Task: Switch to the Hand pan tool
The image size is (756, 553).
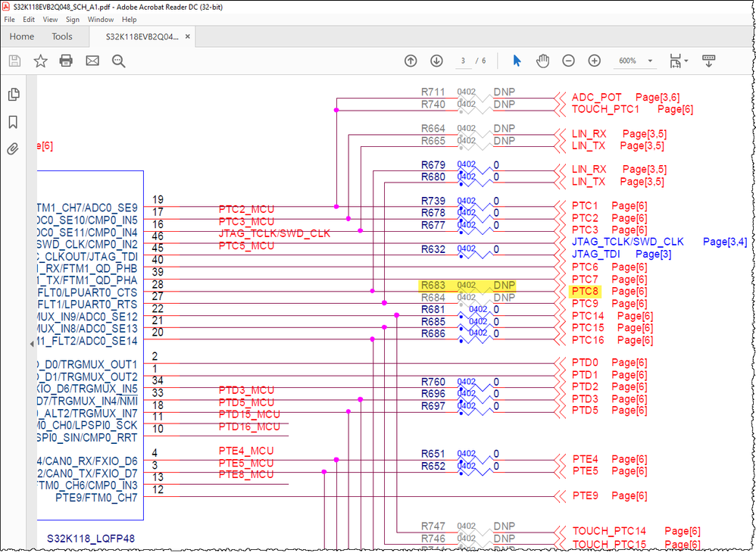Action: (542, 61)
